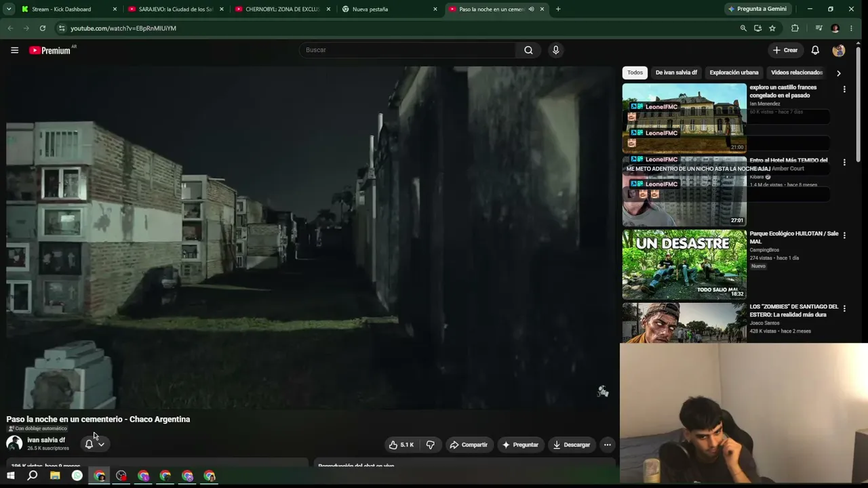Click Pregunta a Gemini button
This screenshot has height=488, width=868.
point(757,9)
